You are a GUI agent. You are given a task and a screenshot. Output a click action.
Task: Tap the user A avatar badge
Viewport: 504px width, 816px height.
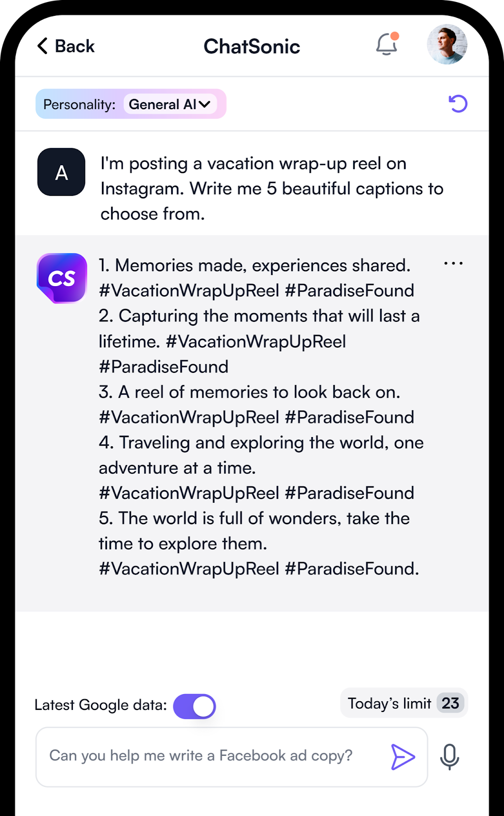[61, 172]
